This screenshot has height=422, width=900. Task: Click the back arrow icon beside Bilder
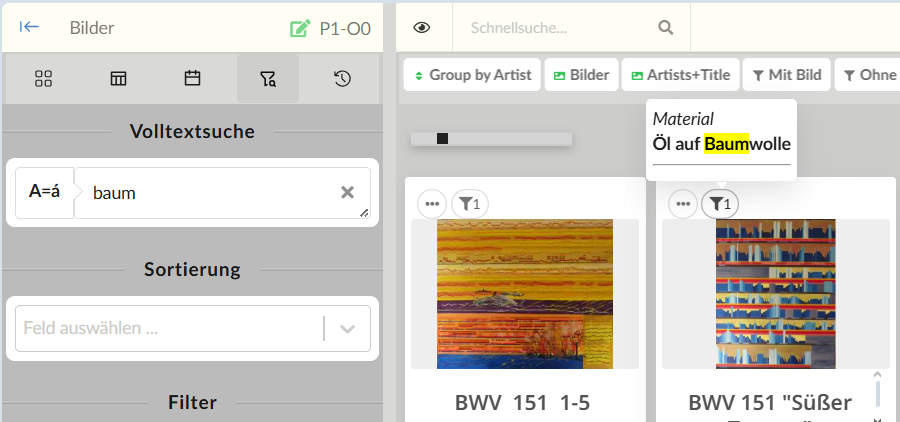click(30, 27)
